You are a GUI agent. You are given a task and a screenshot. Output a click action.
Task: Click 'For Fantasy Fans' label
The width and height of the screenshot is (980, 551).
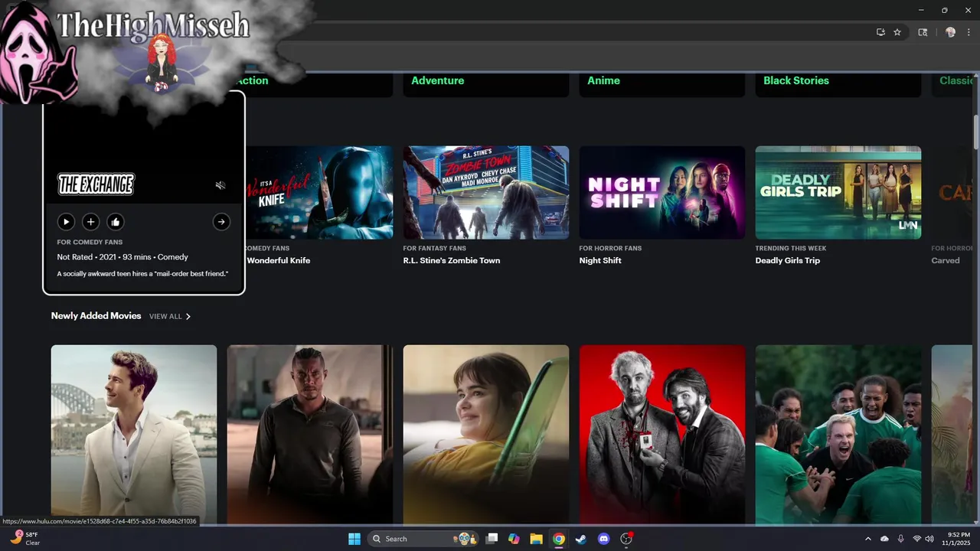point(436,248)
